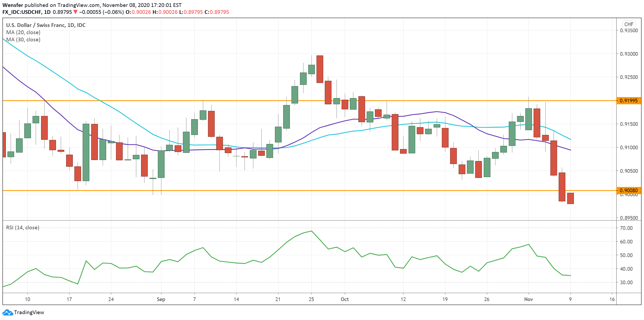Click the FX_IDC:USDCHF symbol in the header
This screenshot has height=320, width=644.
(x=22, y=12)
